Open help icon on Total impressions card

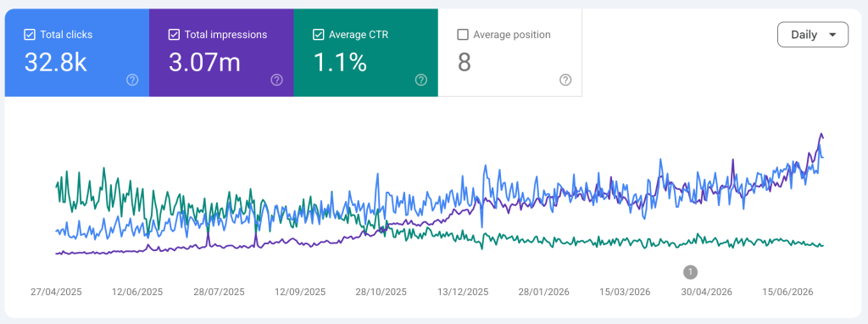[x=277, y=81]
